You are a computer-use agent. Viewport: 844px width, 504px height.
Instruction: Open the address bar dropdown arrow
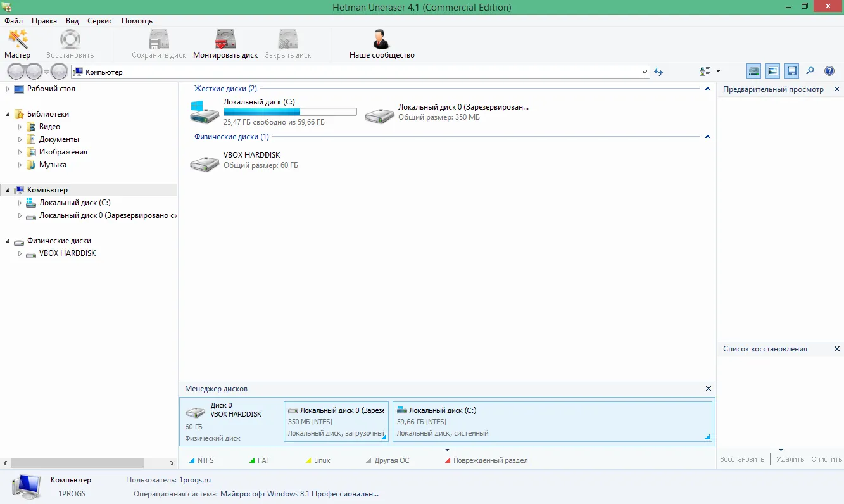pos(645,72)
